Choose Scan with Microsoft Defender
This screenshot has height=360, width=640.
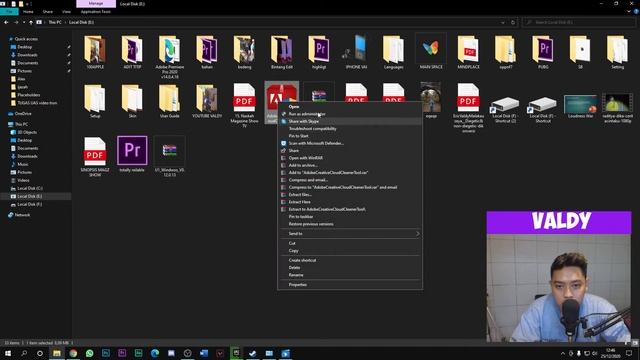point(350,143)
